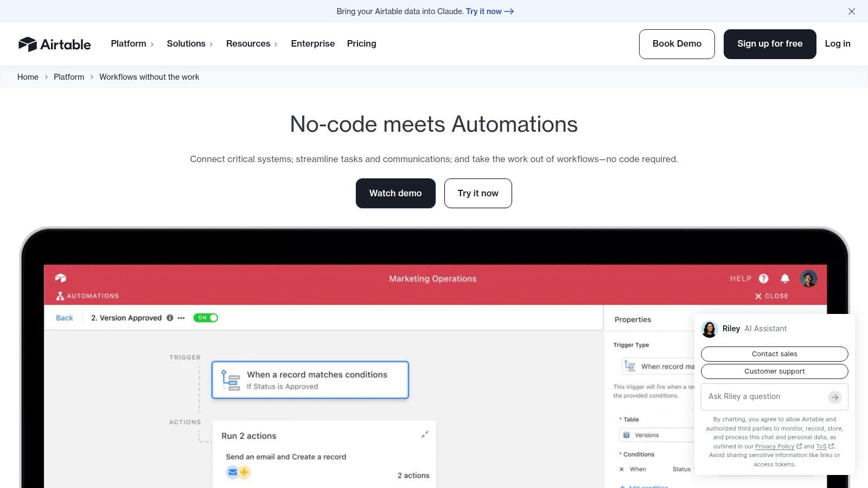Remove the When condition with X
The width and height of the screenshot is (868, 488).
[622, 469]
